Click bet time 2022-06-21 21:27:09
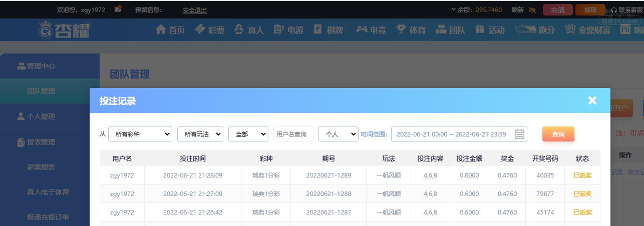Image resolution: width=644 pixels, height=226 pixels. pyautogui.click(x=193, y=194)
